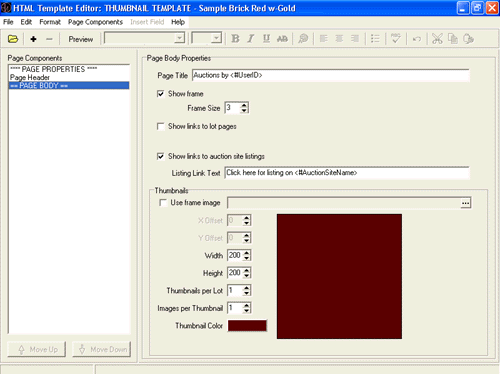Click the text color palette icon
Screen dimensions: 500x374
[303, 39]
